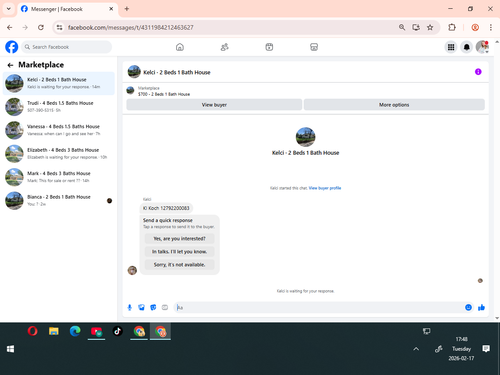
Task: Open the zoom magnifier icon in address bar
Action: click(402, 27)
